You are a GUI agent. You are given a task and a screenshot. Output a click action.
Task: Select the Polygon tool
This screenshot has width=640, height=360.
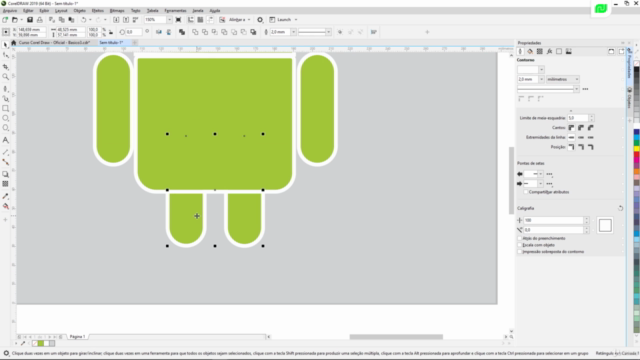pos(5,128)
